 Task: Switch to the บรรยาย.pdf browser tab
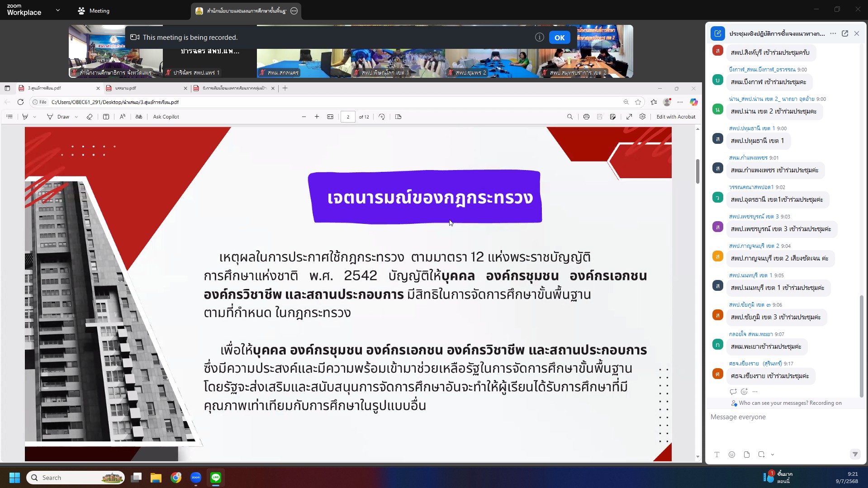coord(145,88)
